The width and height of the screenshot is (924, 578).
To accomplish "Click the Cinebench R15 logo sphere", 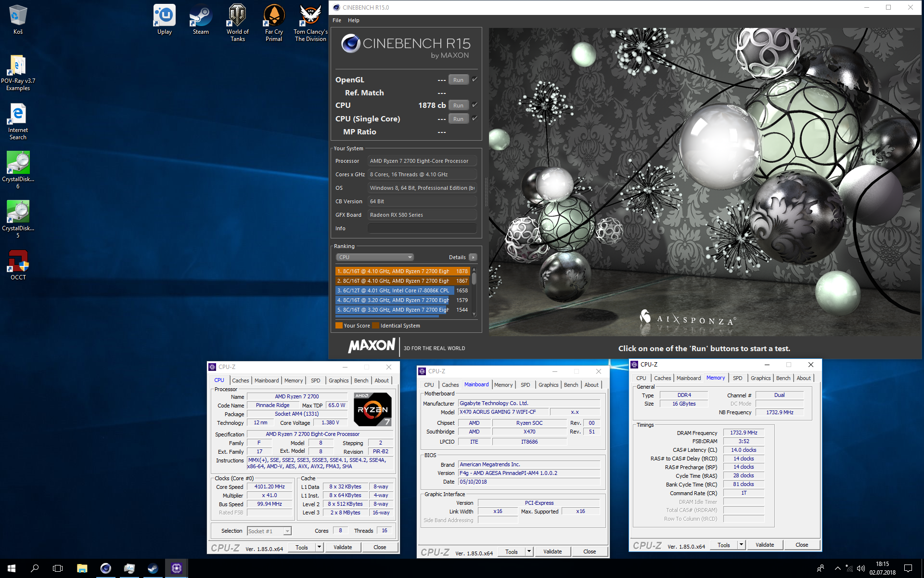I will click(351, 43).
